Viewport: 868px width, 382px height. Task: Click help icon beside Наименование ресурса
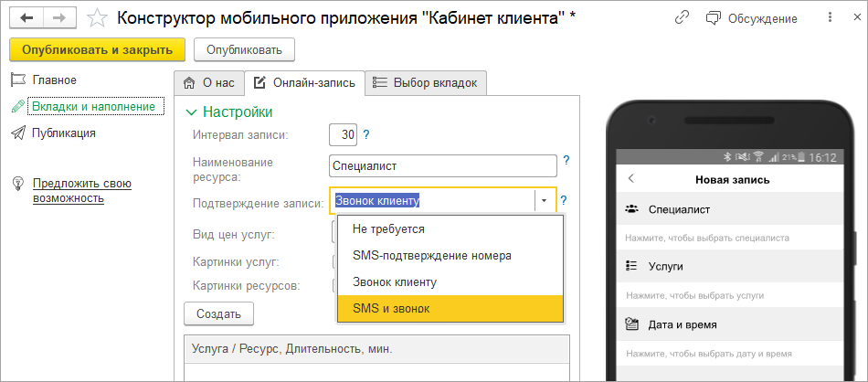click(566, 161)
